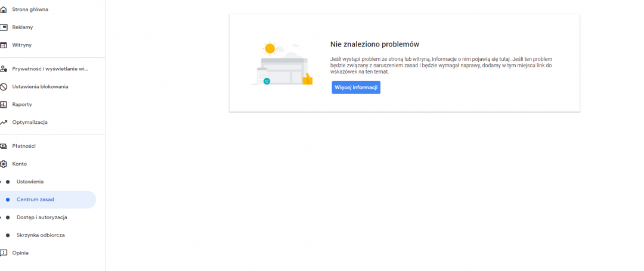Image resolution: width=644 pixels, height=271 pixels.
Task: Click the Ustawienia blokowania block icon
Action: click(x=3, y=87)
